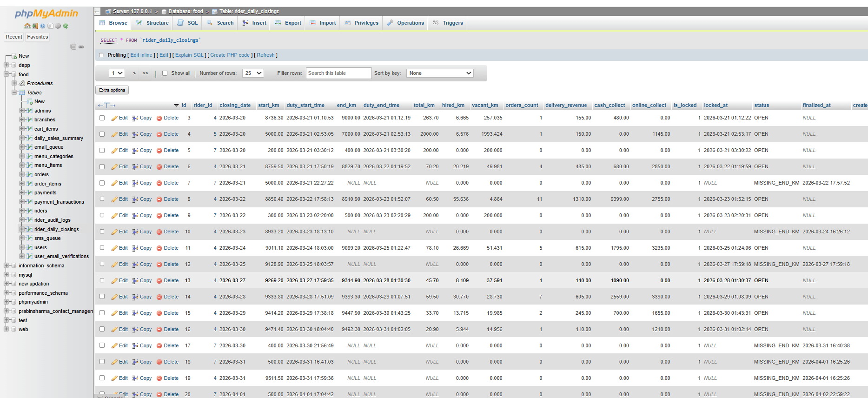Collapse the food database node
The image size is (868, 398).
(7, 74)
